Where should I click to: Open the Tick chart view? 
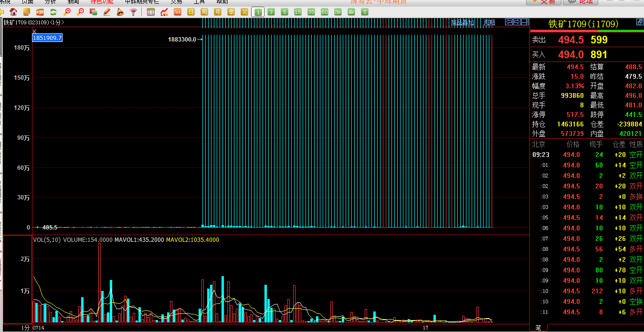(178, 11)
